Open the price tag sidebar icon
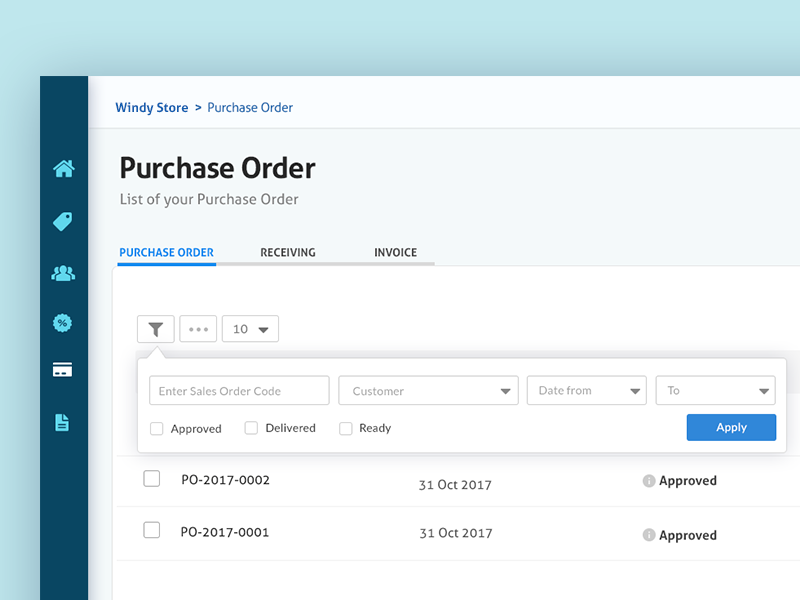This screenshot has width=800, height=600. (63, 221)
